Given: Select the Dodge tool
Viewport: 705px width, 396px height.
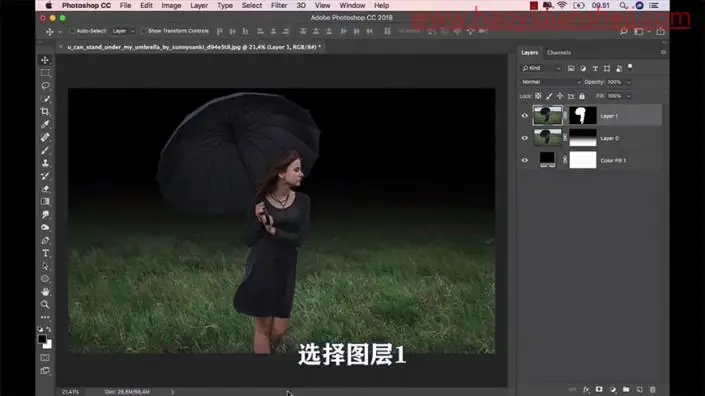Looking at the screenshot, I should pos(45,227).
